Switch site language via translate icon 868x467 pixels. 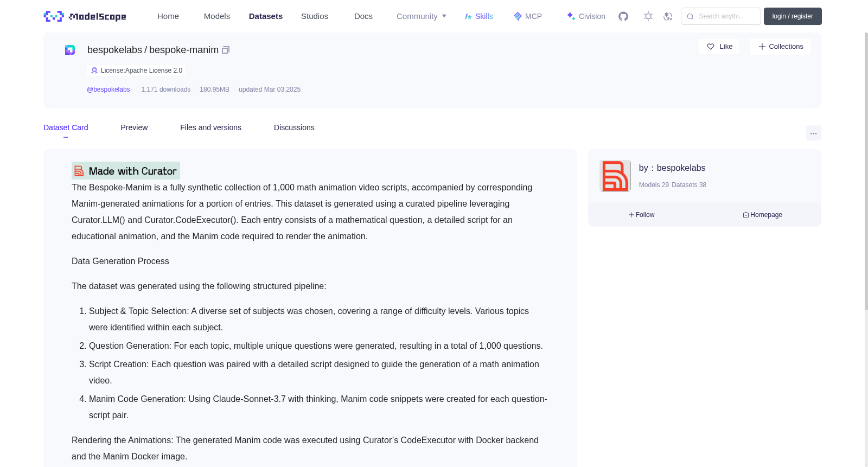click(668, 16)
